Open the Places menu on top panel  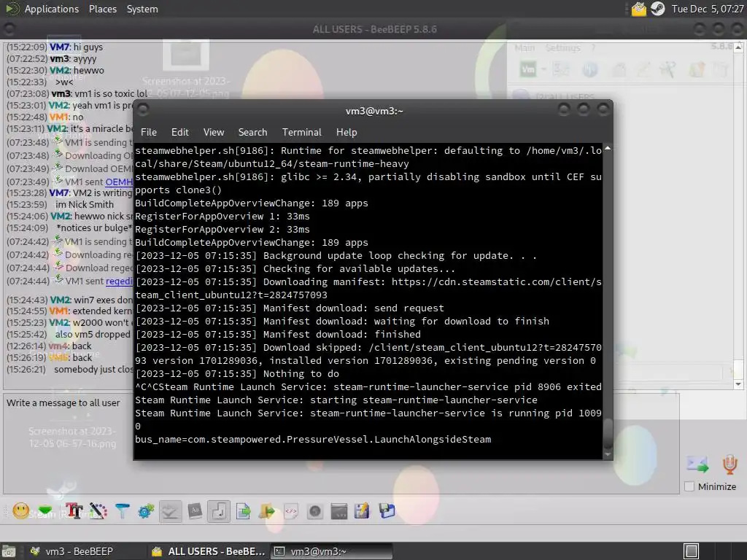[x=102, y=9]
